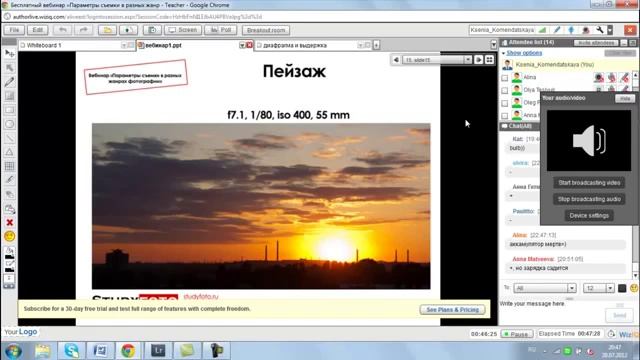Screen dimensions: 640x360
Task: Click the redo arrow in top toolbar
Action: (x=83, y=30)
